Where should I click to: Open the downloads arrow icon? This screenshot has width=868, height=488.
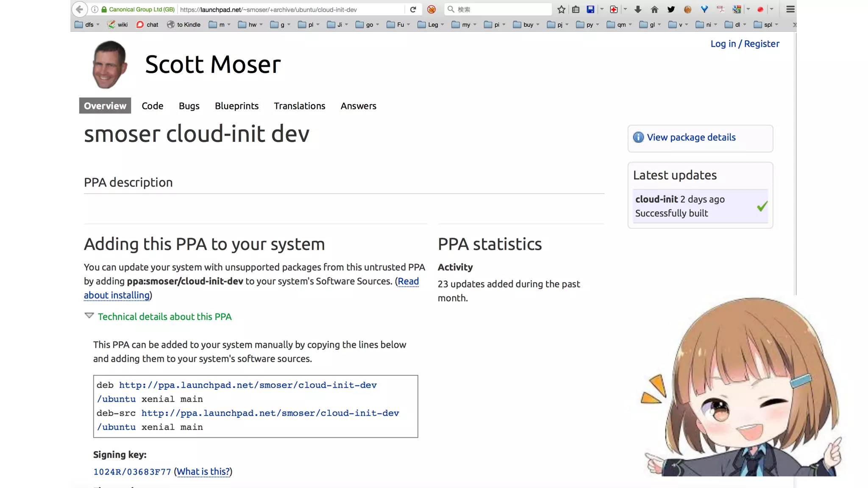(x=638, y=9)
